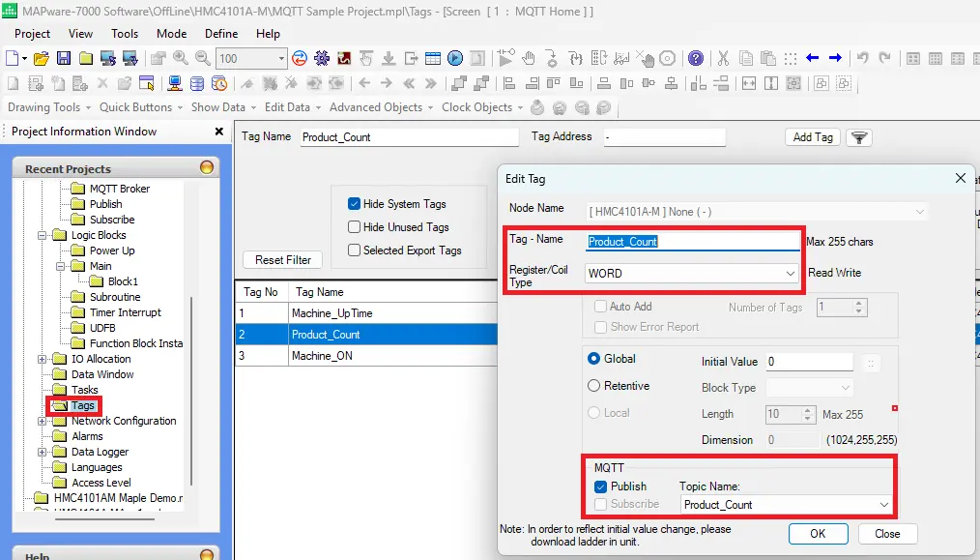
Task: Click OK in Edit Tag dialog
Action: [x=818, y=534]
